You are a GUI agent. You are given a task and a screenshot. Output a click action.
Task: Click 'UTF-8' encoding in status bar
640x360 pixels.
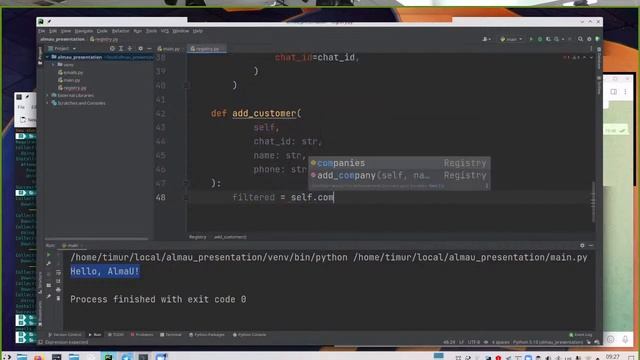tap(474, 342)
